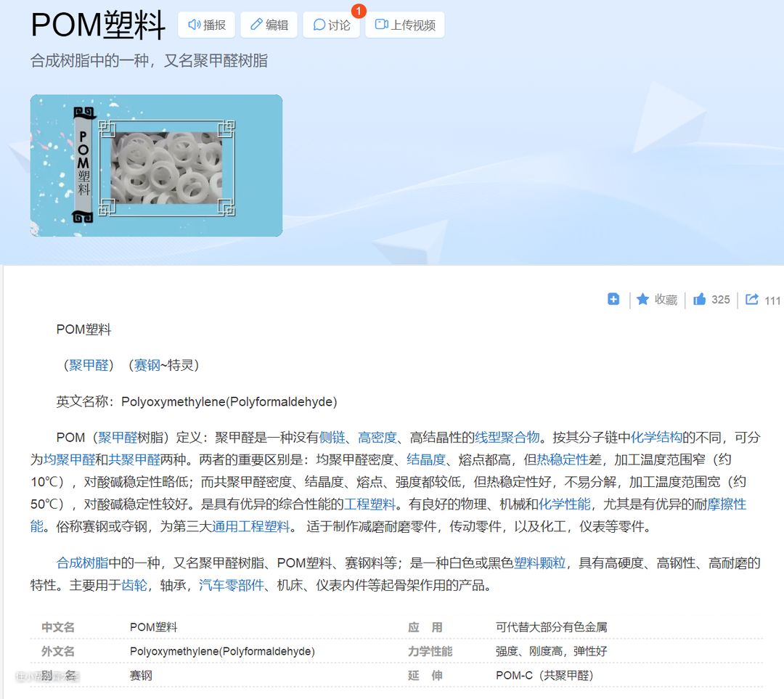784x699 pixels.
Task: Open the 编辑 edit entry button
Action: point(269,25)
